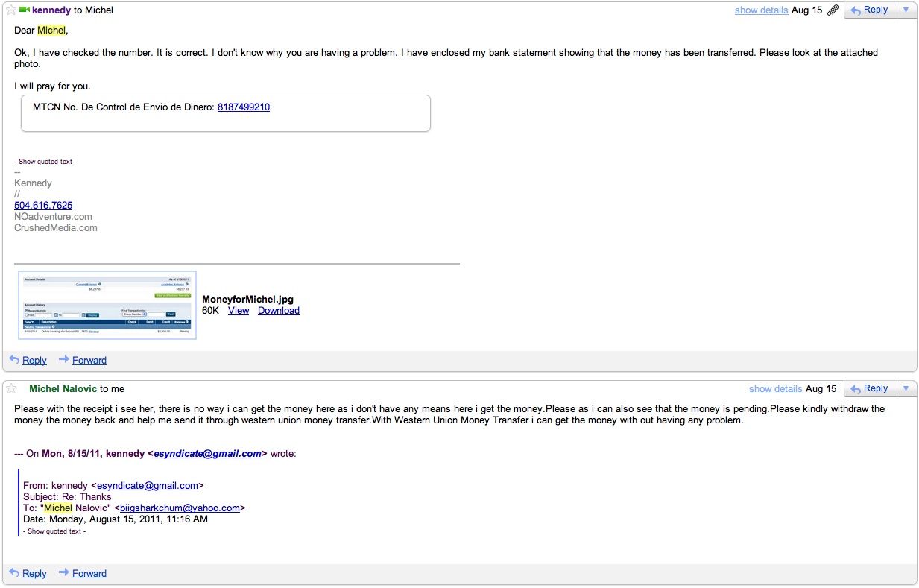Screen dimensions: 919x588
Task: Click the reply arrow icon below the MoneyforMichel.jpg attachment
Action: 15,359
